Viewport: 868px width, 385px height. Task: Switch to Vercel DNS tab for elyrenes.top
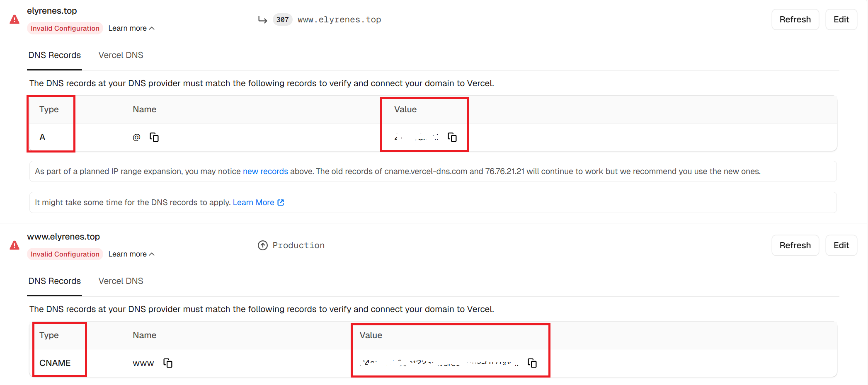point(121,55)
